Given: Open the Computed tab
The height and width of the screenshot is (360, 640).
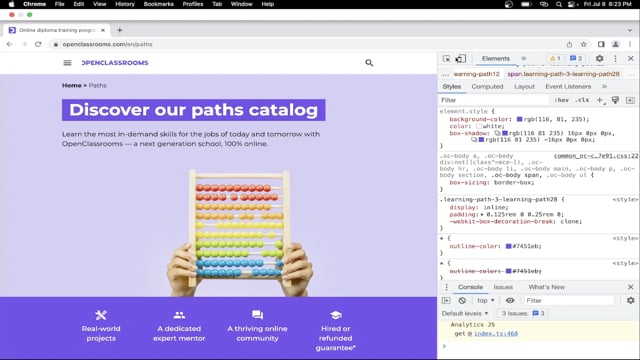Looking at the screenshot, I should click(487, 87).
